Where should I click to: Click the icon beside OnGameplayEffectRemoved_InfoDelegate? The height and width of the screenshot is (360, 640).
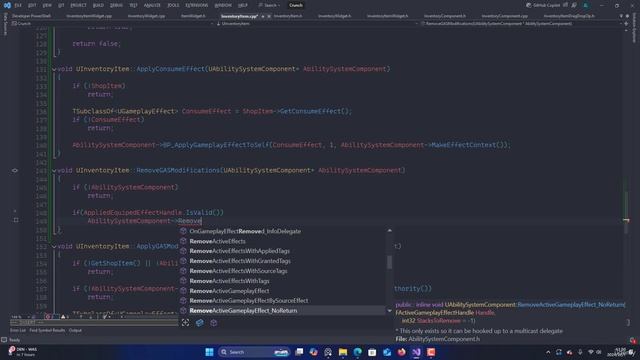click(x=183, y=231)
